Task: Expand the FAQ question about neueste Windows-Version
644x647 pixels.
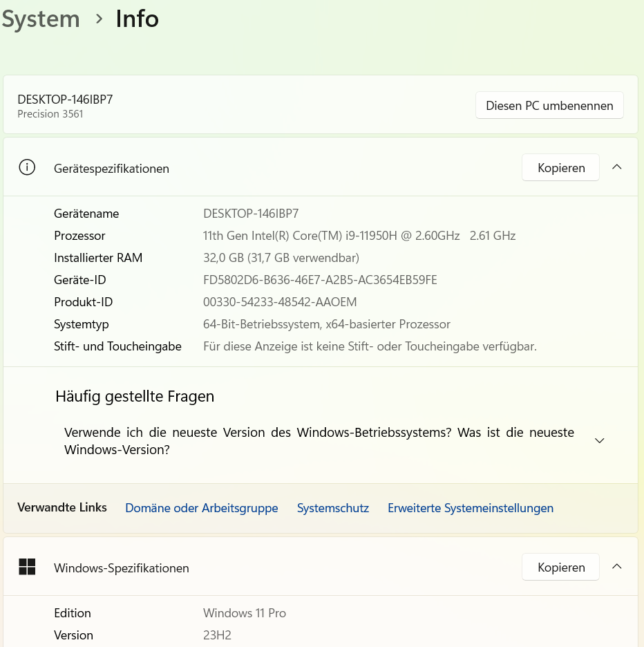Action: tap(319, 441)
